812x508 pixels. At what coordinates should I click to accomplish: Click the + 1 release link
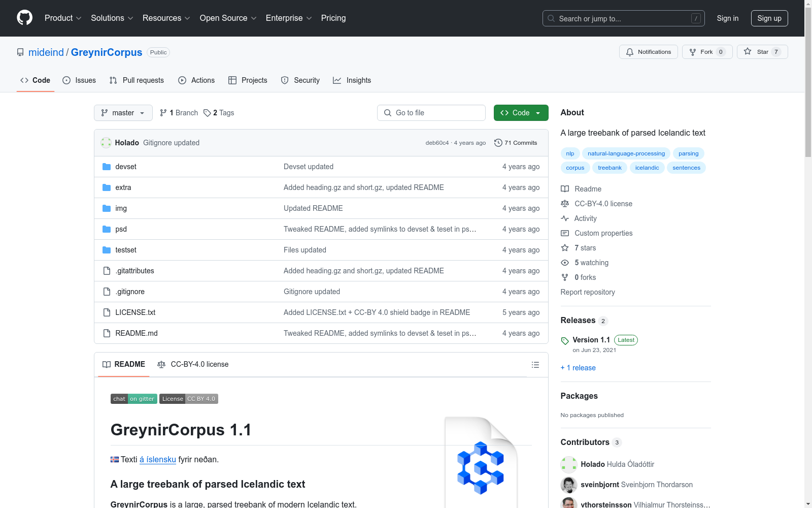pyautogui.click(x=578, y=368)
